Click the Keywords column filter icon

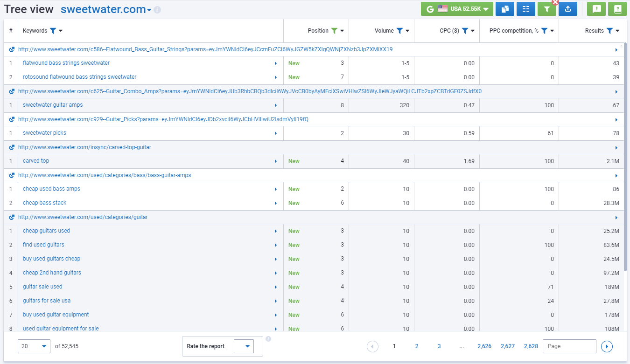click(53, 31)
